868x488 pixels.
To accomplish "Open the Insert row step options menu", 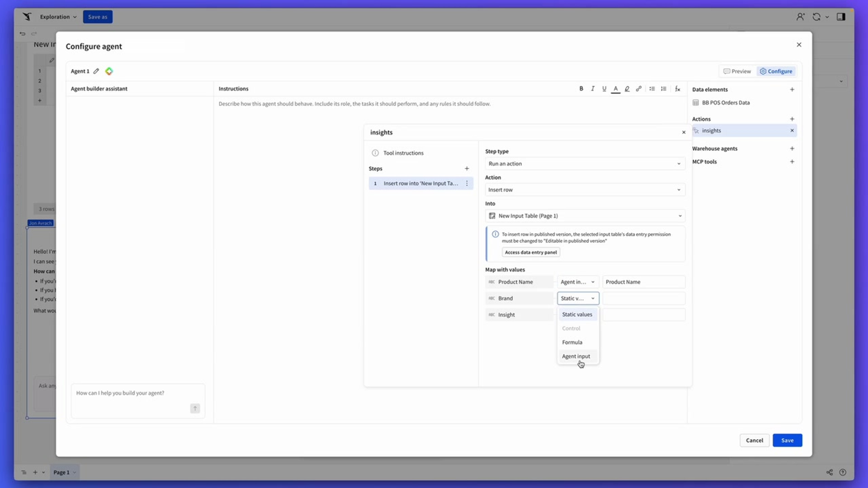I will [467, 183].
